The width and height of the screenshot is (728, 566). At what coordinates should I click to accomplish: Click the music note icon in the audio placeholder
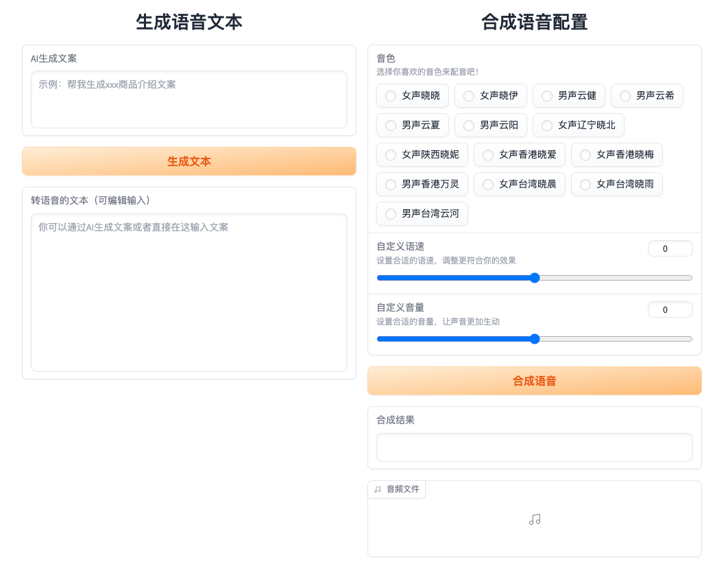[x=535, y=519]
